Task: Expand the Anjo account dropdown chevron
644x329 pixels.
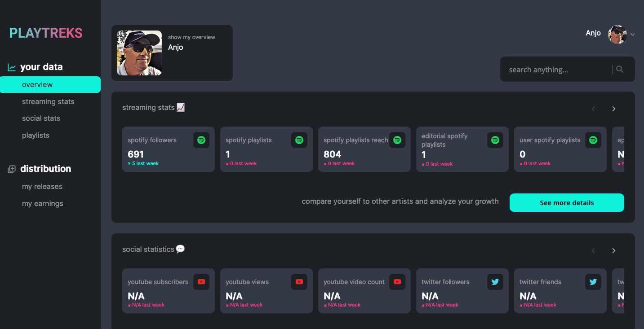Action: coord(633,35)
